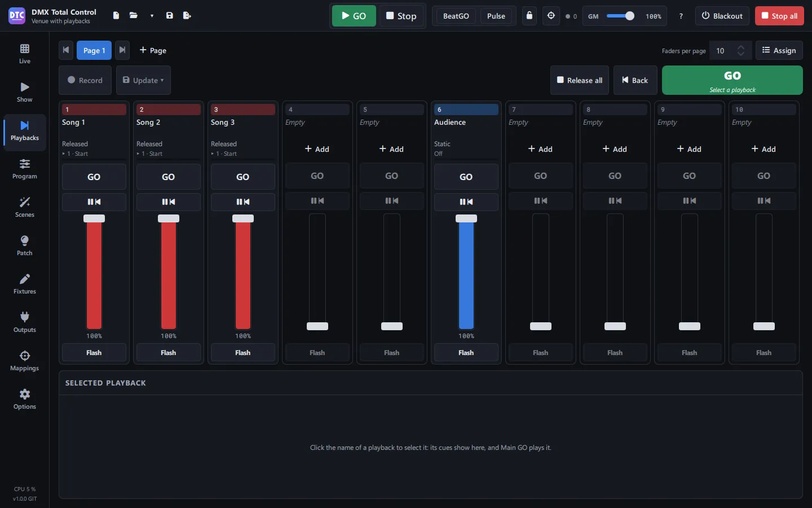
Task: Open help with the question mark
Action: [x=681, y=16]
